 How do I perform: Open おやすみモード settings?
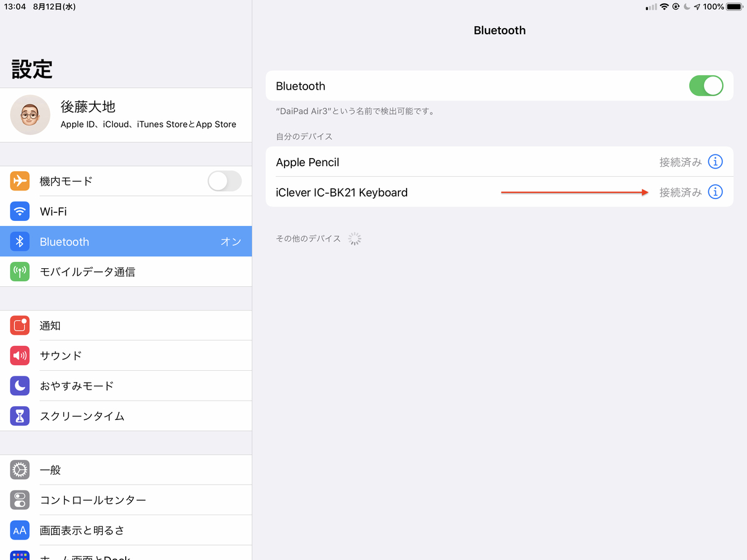pyautogui.click(x=126, y=386)
